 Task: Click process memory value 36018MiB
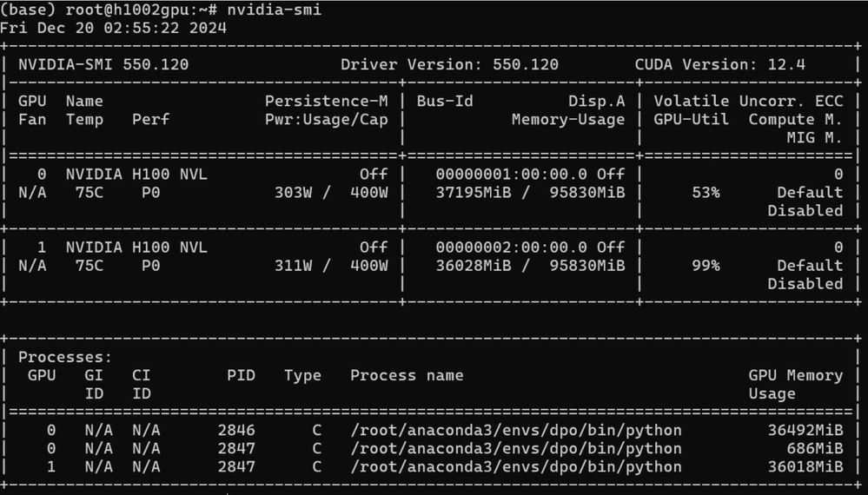pyautogui.click(x=805, y=467)
